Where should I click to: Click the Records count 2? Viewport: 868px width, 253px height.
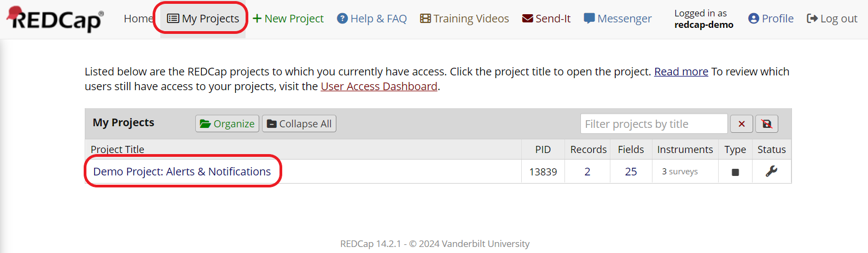[x=587, y=172]
